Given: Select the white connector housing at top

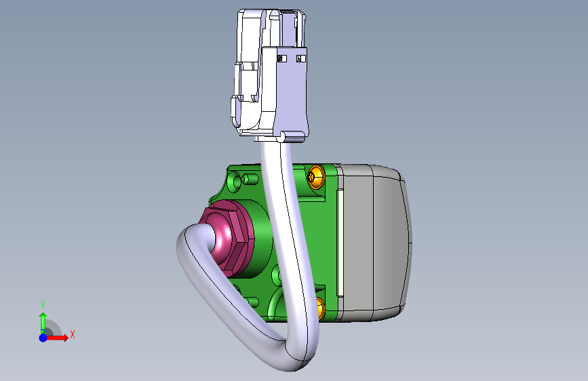Looking at the screenshot, I should coord(271,75).
